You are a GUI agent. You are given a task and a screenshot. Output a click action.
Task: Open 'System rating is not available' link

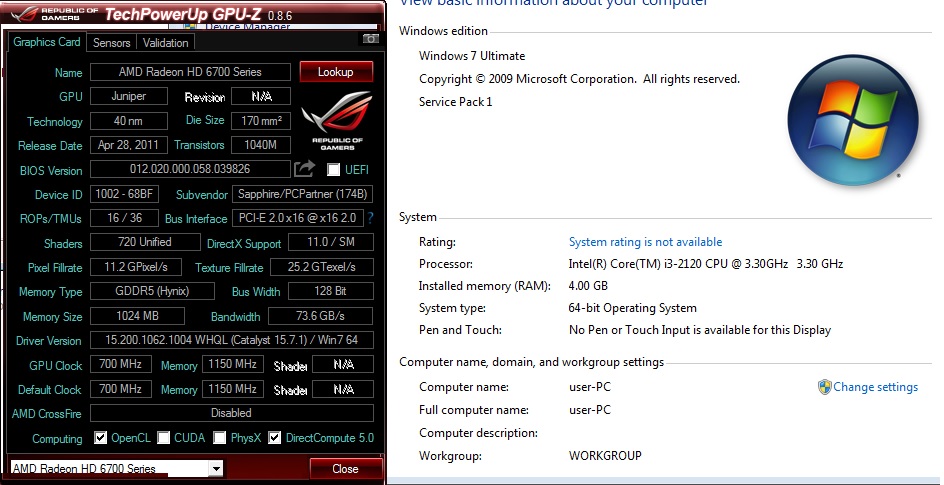pos(645,242)
